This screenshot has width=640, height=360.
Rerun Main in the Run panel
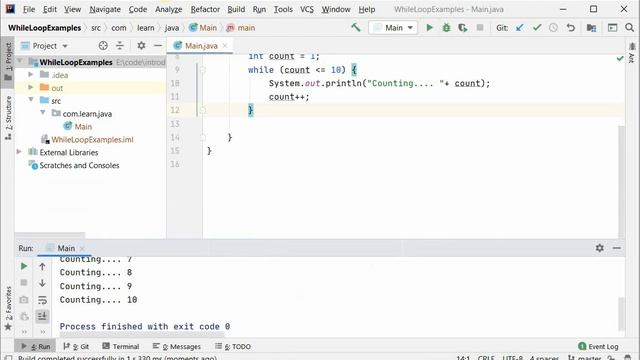point(24,266)
